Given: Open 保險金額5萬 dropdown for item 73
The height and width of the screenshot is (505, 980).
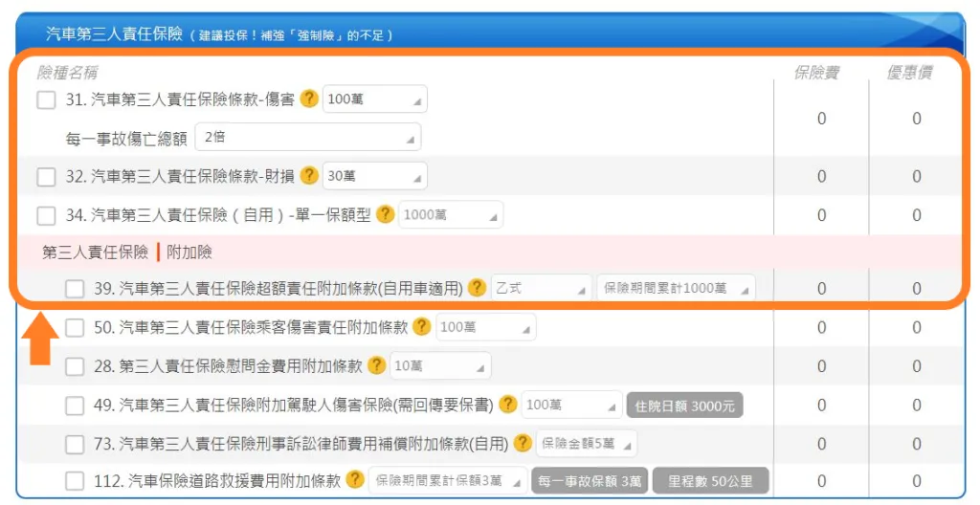Looking at the screenshot, I should (587, 443).
